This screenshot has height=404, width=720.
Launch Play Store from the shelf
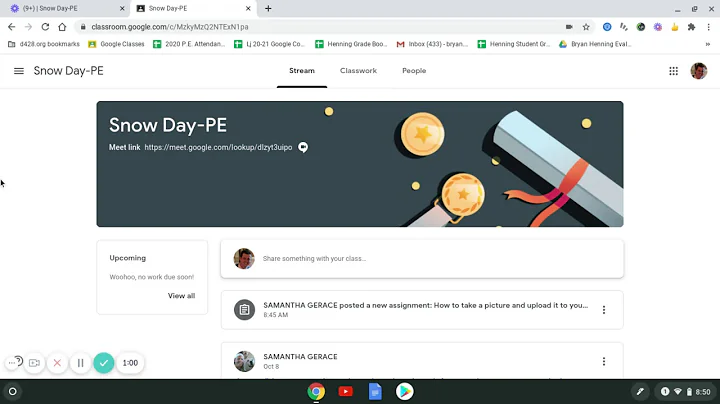[405, 392]
